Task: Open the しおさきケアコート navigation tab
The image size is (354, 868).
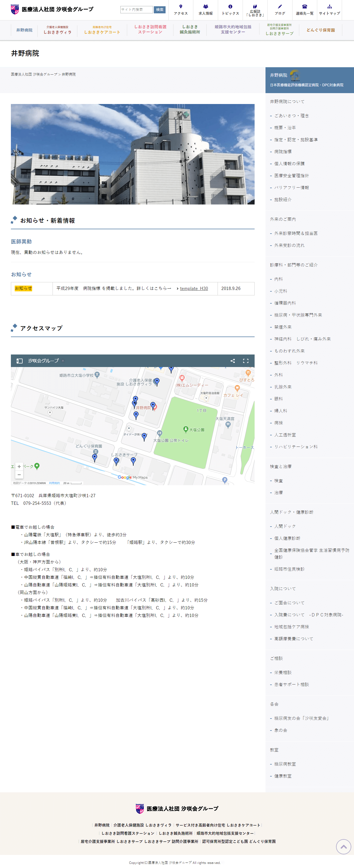Action: [102, 30]
